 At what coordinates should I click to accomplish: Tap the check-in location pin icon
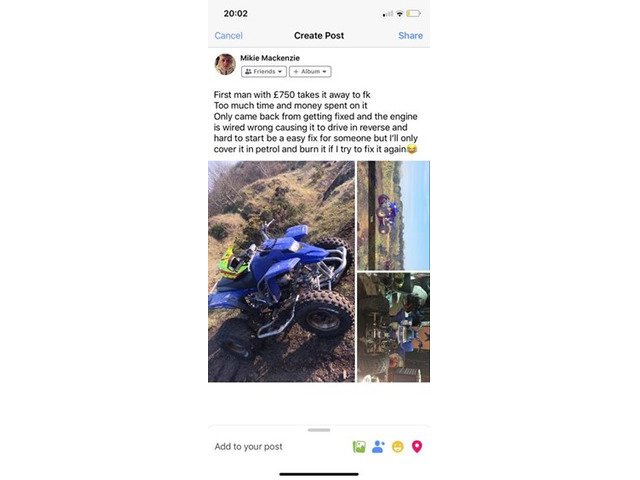pyautogui.click(x=417, y=447)
